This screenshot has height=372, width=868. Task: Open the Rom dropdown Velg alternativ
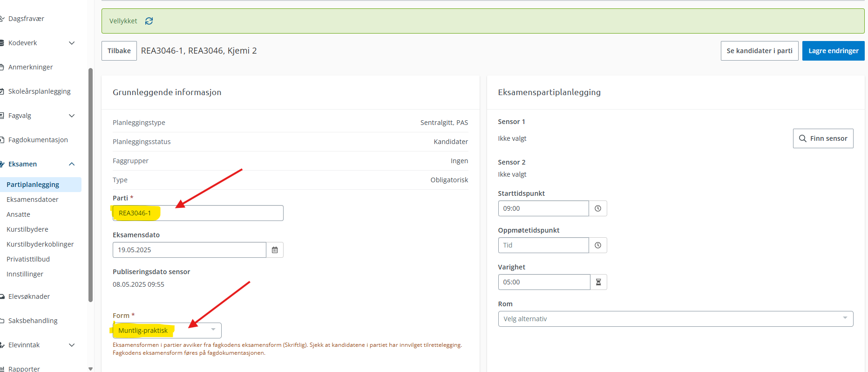coord(675,319)
